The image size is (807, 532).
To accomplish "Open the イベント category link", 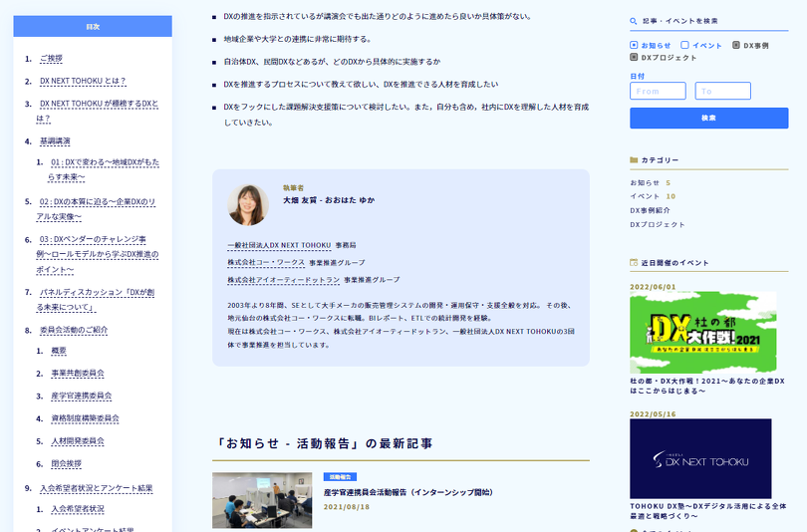I will [645, 196].
